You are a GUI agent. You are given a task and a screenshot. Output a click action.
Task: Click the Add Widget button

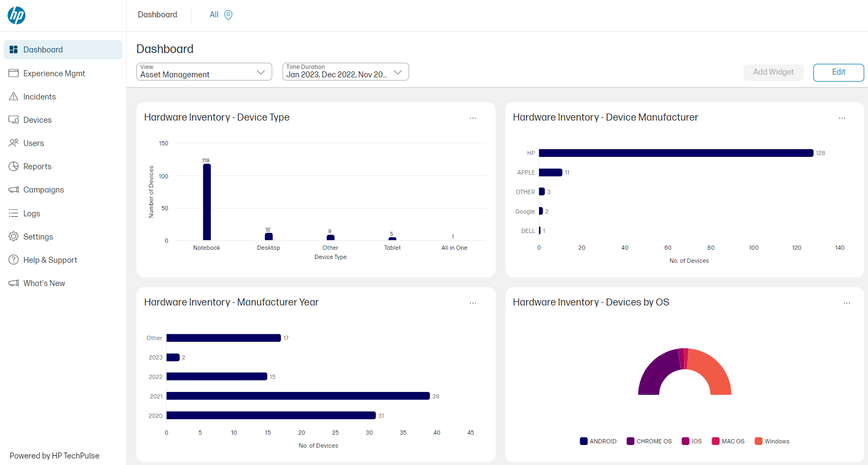773,72
